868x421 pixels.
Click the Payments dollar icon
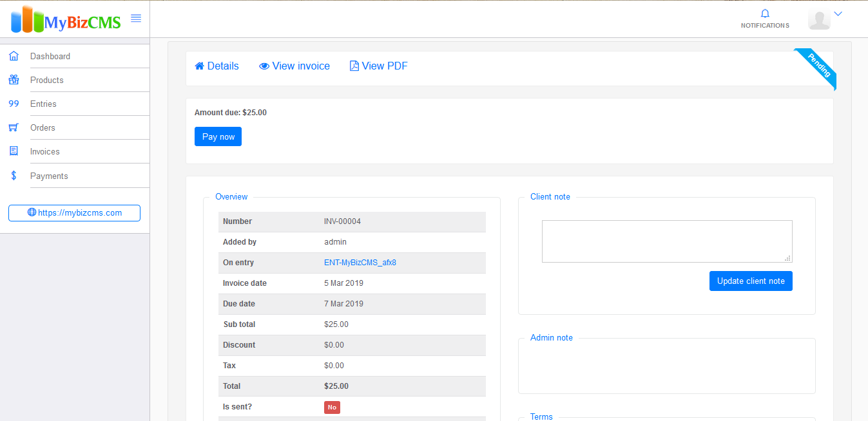pos(14,176)
